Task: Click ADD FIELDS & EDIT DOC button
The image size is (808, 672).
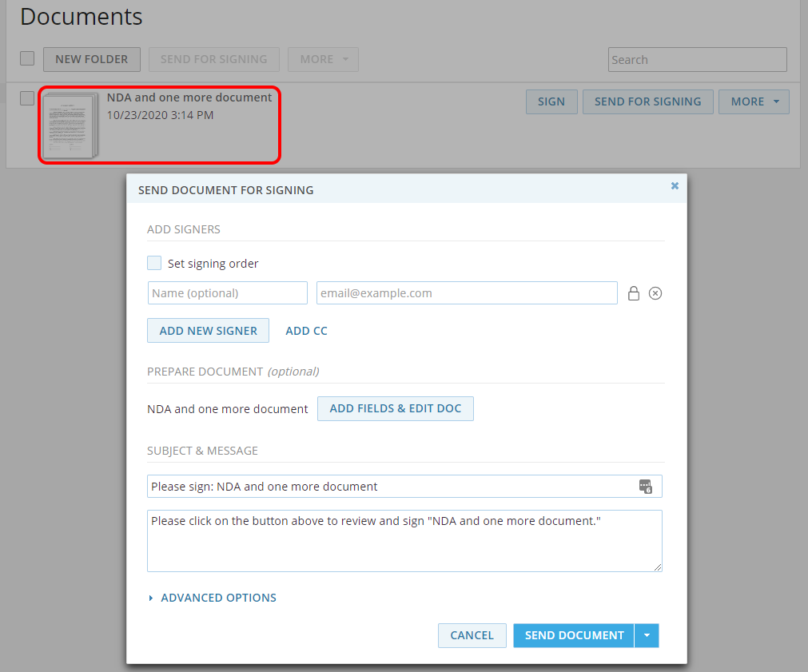Action: 396,408
